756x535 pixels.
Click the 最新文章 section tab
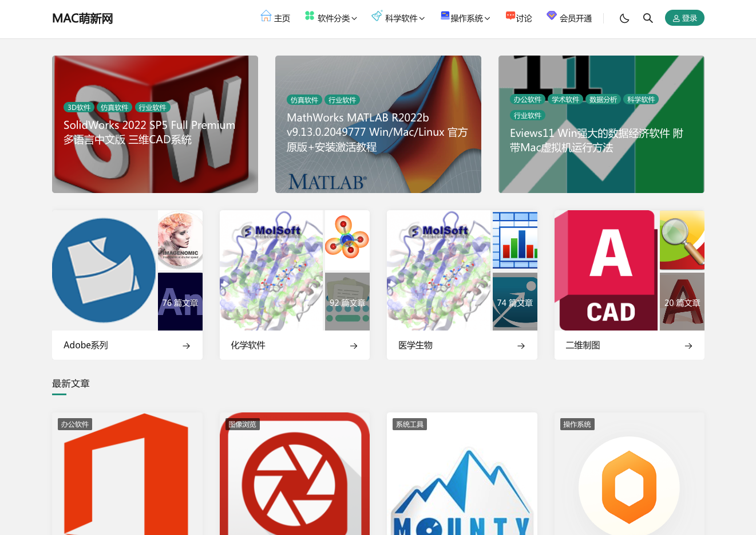pos(71,384)
